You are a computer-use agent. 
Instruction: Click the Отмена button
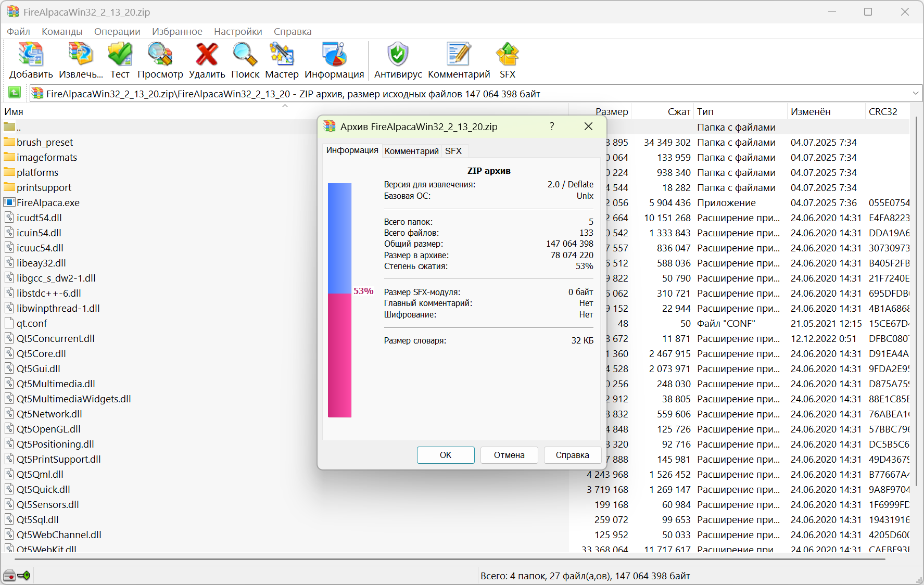click(x=509, y=455)
